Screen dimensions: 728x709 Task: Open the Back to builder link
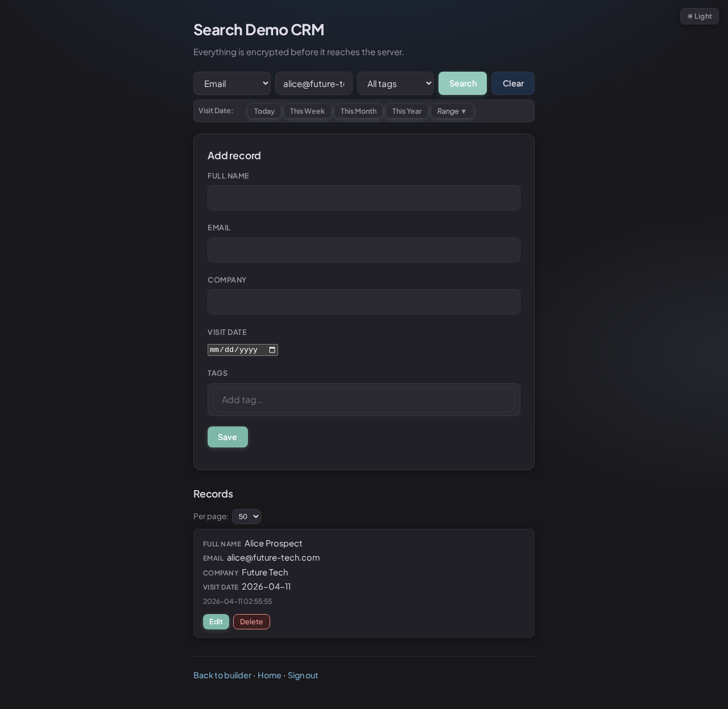click(222, 675)
